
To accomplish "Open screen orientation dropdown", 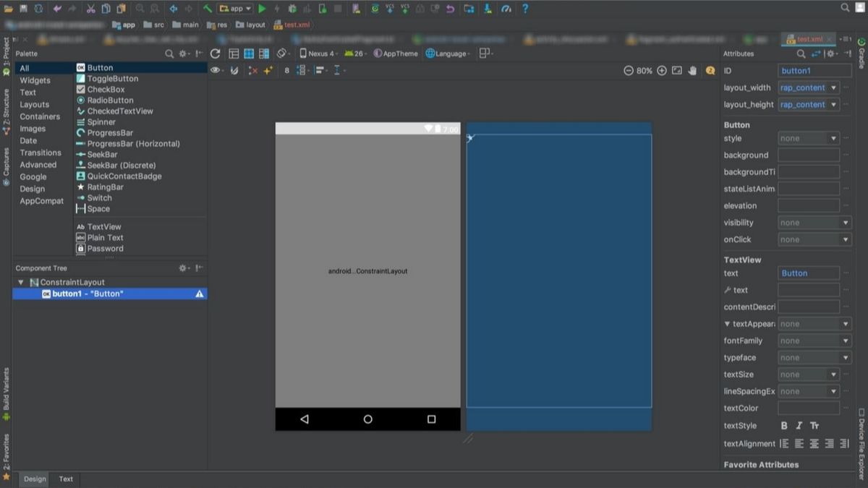I will [284, 53].
